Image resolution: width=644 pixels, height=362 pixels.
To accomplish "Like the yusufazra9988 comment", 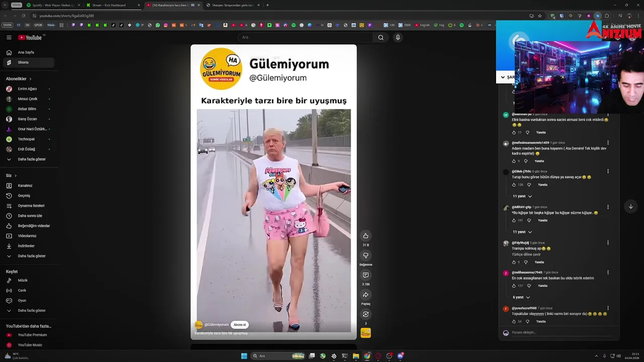I will 514,322.
